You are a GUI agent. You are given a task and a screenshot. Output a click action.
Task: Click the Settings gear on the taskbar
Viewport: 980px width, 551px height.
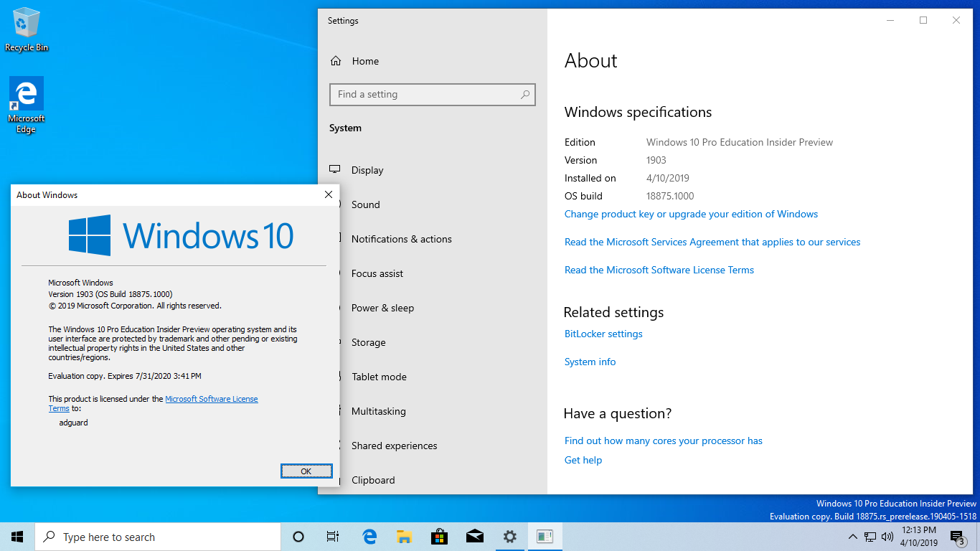[509, 537]
